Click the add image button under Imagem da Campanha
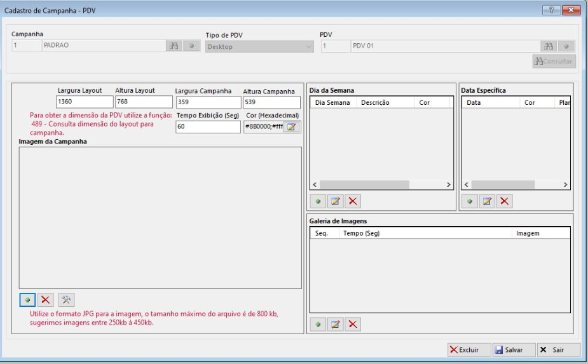The width and height of the screenshot is (588, 364). 27,299
